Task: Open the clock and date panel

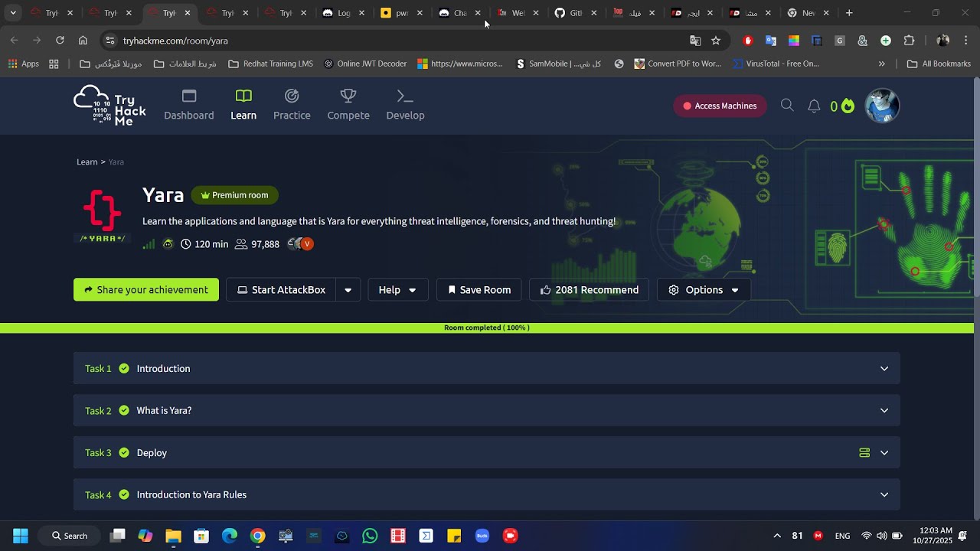Action: pyautogui.click(x=932, y=536)
